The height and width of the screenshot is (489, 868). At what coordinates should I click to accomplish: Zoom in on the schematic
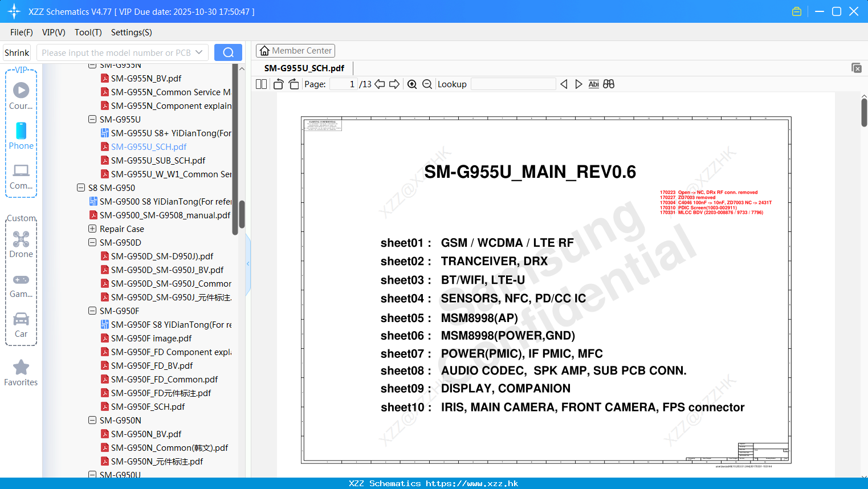pyautogui.click(x=412, y=84)
